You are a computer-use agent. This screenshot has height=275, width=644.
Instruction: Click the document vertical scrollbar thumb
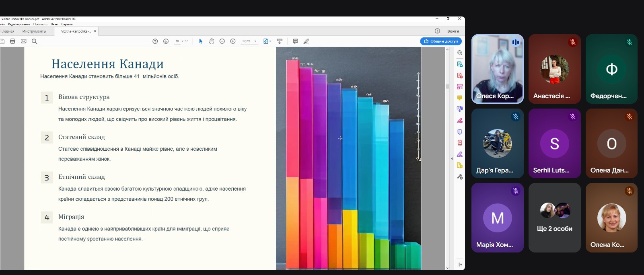(447, 86)
